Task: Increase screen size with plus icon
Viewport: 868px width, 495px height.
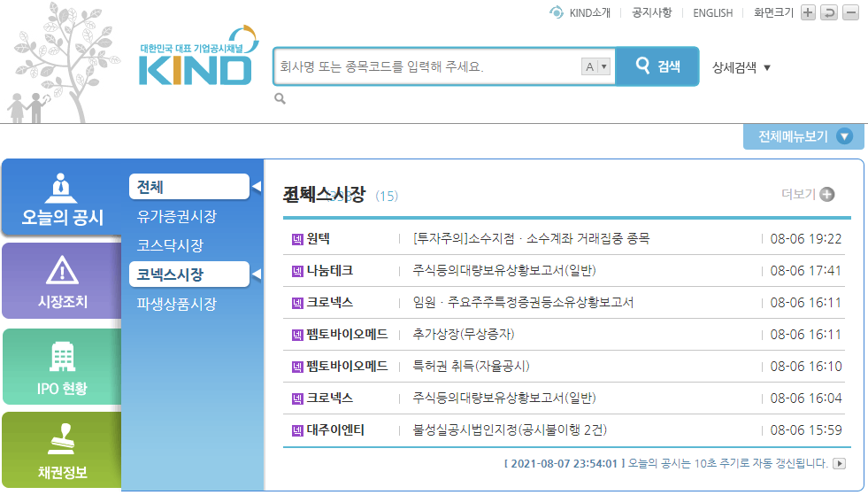Action: coord(808,12)
